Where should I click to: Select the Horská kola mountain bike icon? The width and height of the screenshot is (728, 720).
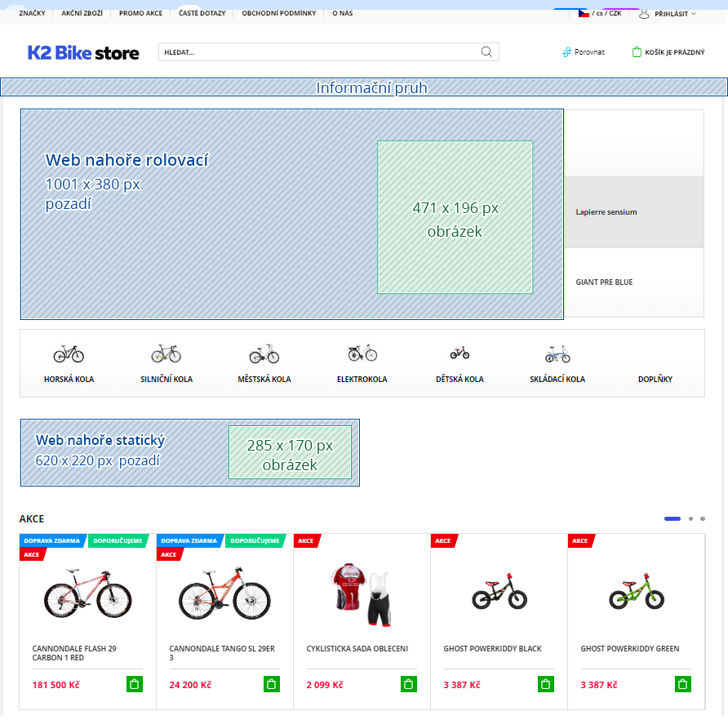pos(69,353)
